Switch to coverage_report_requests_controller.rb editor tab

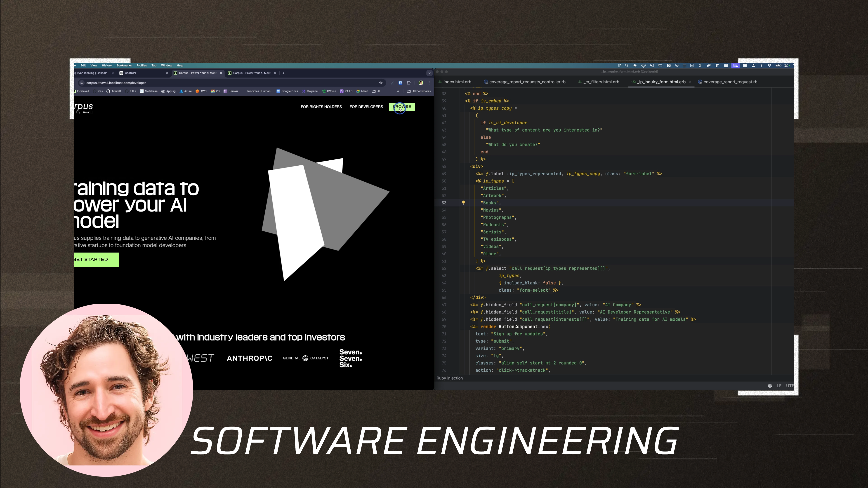click(x=525, y=82)
